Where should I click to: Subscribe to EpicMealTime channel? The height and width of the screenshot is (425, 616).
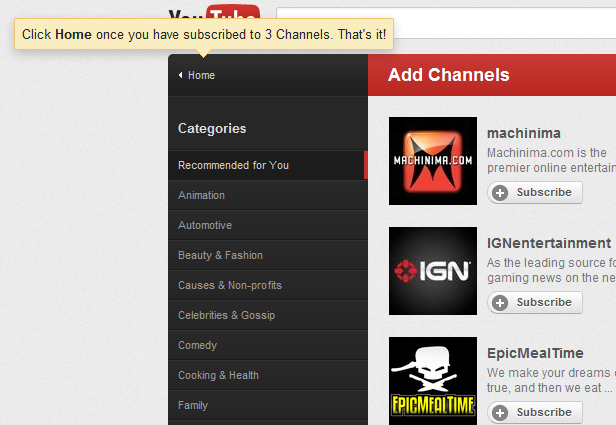[535, 412]
